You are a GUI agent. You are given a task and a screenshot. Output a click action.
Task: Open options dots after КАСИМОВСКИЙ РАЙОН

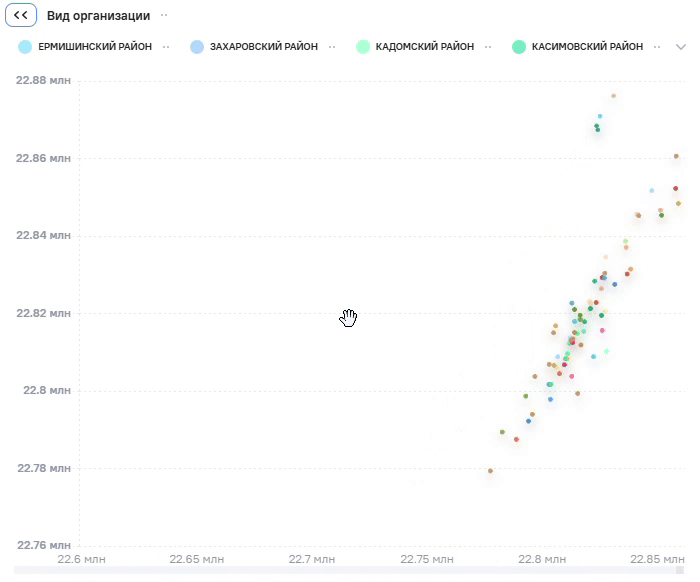point(657,47)
